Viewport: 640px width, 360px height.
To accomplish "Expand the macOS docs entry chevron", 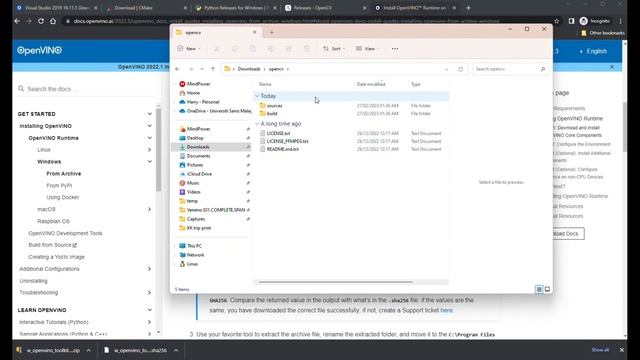I will click(149, 209).
